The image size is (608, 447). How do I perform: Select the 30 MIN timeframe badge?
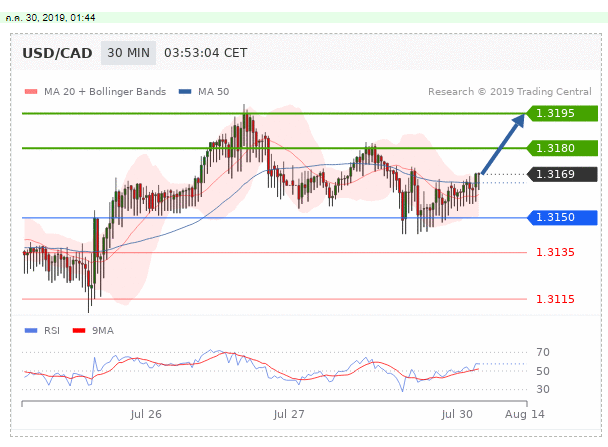pos(128,53)
